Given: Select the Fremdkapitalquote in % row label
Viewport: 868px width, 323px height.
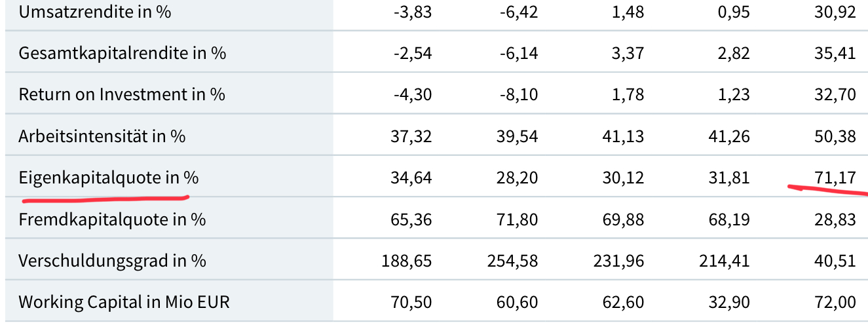Looking at the screenshot, I should [x=112, y=219].
